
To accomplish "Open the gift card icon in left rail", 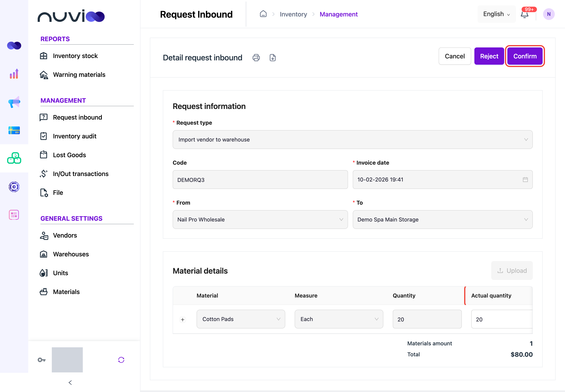I will (14, 130).
